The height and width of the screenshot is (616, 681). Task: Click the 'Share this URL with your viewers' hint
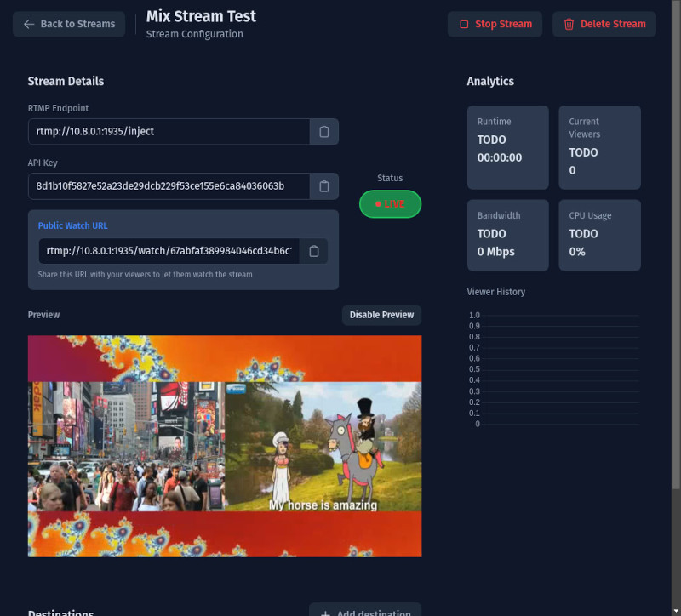point(145,274)
